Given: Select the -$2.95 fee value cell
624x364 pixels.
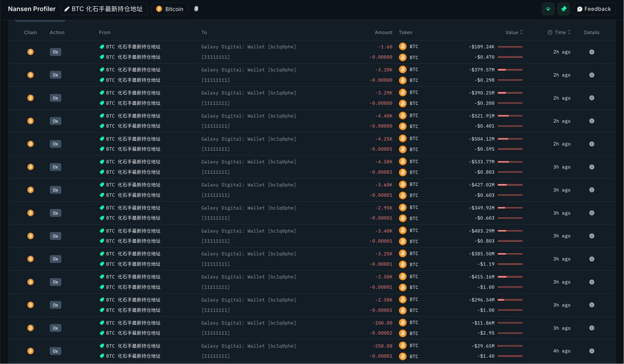Looking at the screenshot, I should coord(486,333).
